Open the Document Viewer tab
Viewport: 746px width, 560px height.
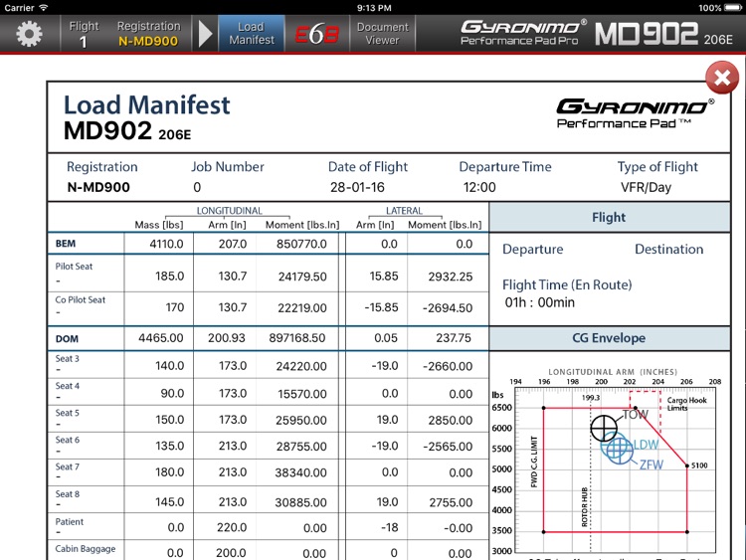coord(383,33)
